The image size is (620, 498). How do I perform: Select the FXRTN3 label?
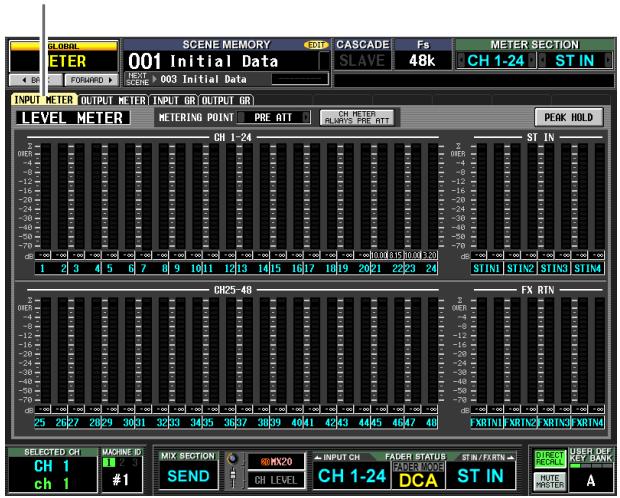click(x=554, y=422)
